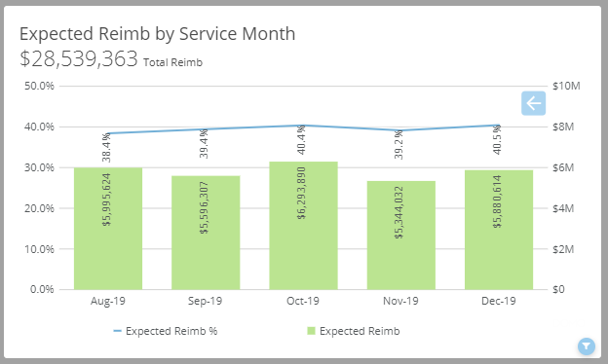Open the filter funnel icon

tap(587, 346)
